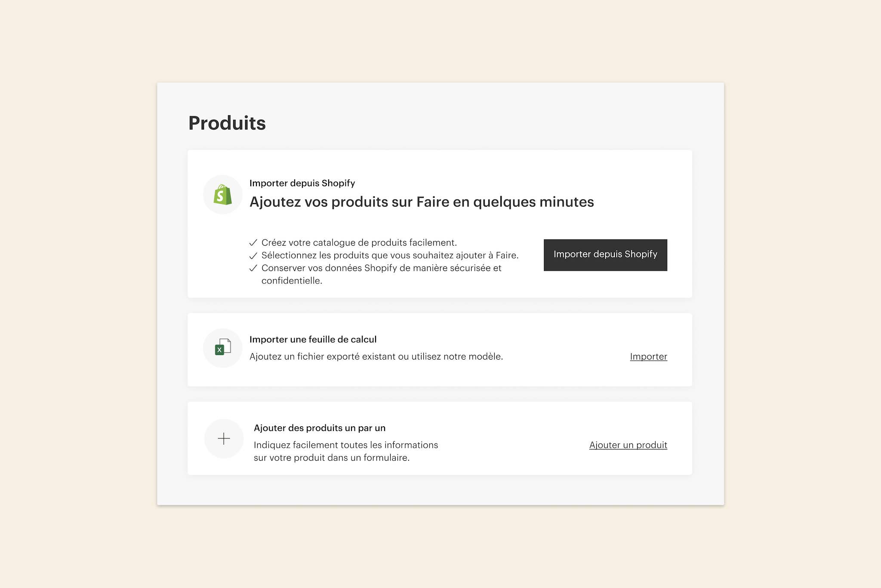Viewport: 881px width, 588px height.
Task: Click the small "Importer depuis Shopify" label above the headline
Action: [x=302, y=183]
